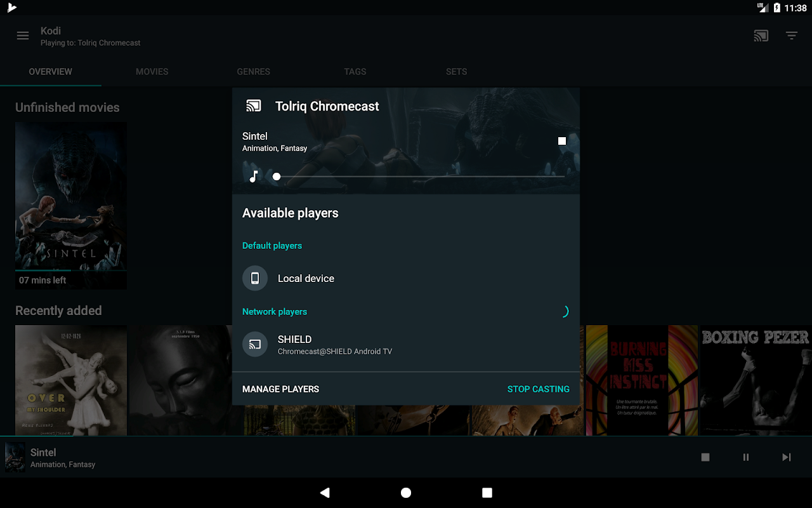The image size is (812, 508).
Task: Open the dark face poster in Recently added
Action: [x=185, y=380]
